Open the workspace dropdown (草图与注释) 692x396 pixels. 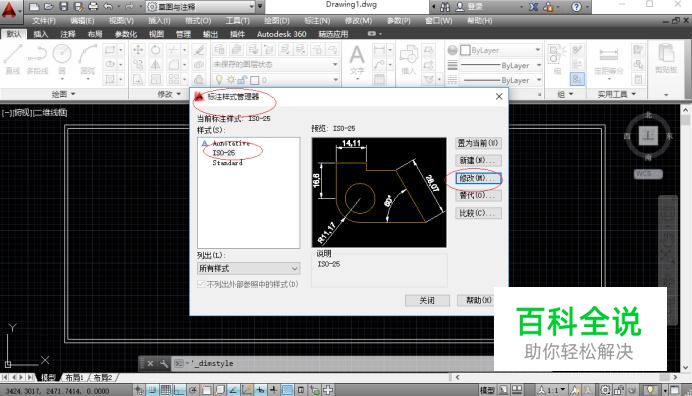tap(200, 7)
